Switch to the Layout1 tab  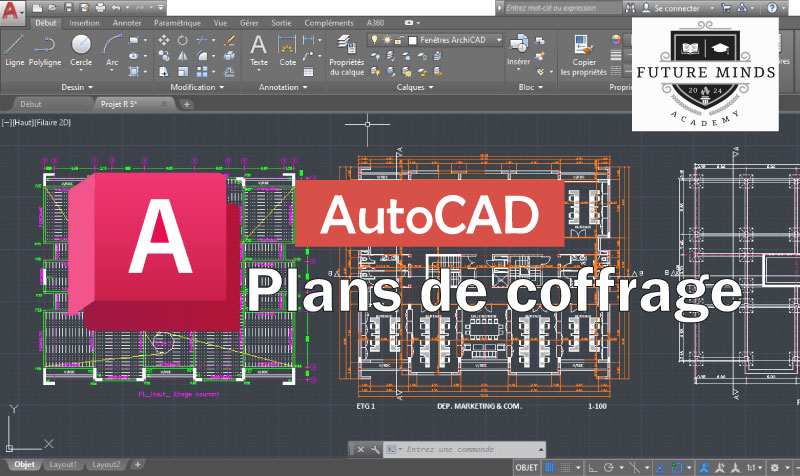click(63, 465)
